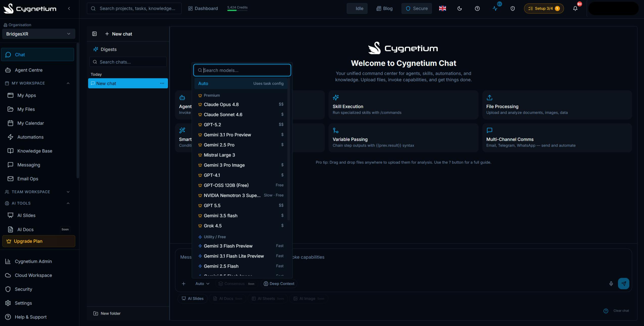The image size is (644, 326).
Task: Click the Idle status button
Action: [x=357, y=9]
